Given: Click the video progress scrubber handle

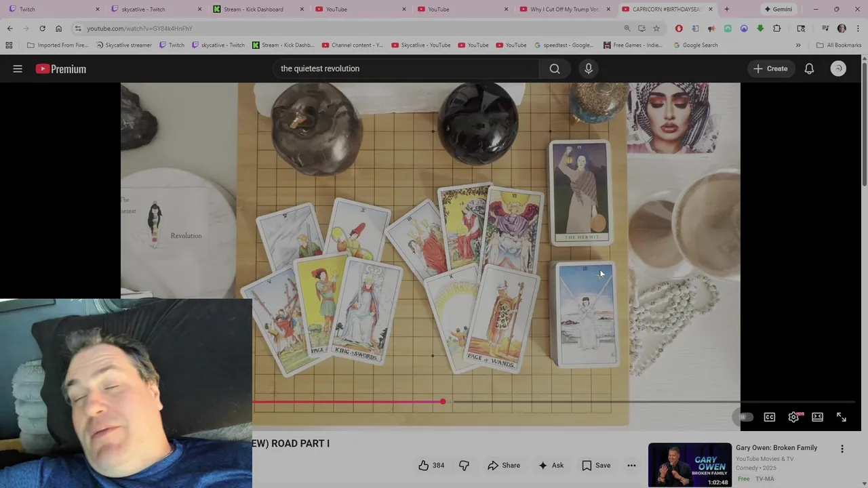Looking at the screenshot, I should (x=442, y=402).
